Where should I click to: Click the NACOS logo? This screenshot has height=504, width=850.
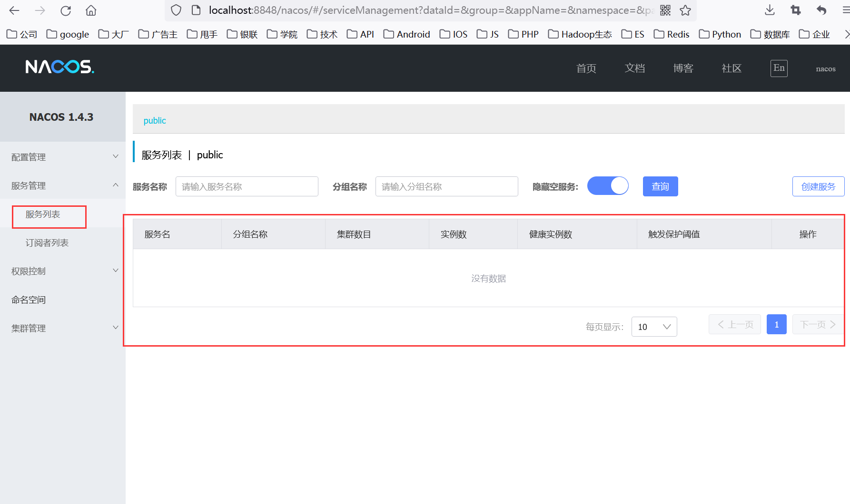click(59, 67)
